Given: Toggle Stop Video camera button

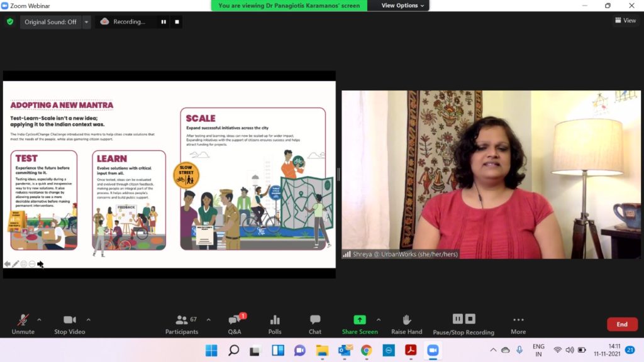Looking at the screenshot, I should click(x=69, y=324).
